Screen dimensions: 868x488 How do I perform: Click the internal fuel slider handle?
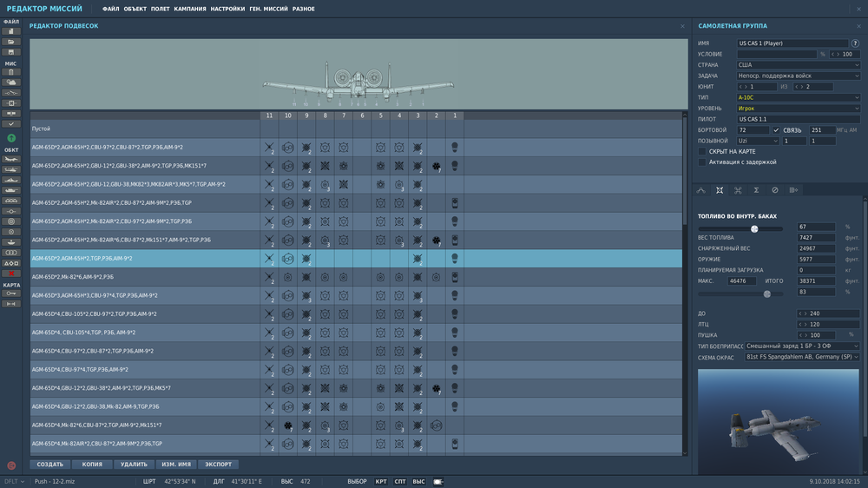(x=754, y=228)
